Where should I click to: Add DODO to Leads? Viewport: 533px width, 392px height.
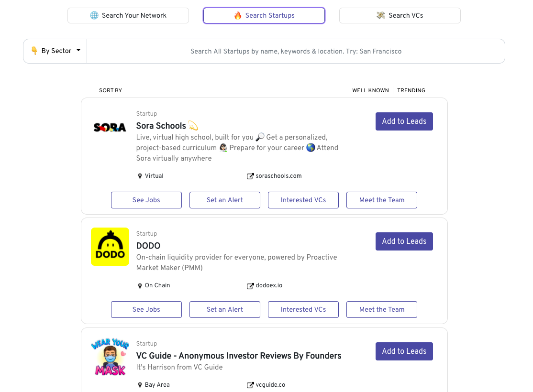pyautogui.click(x=404, y=241)
